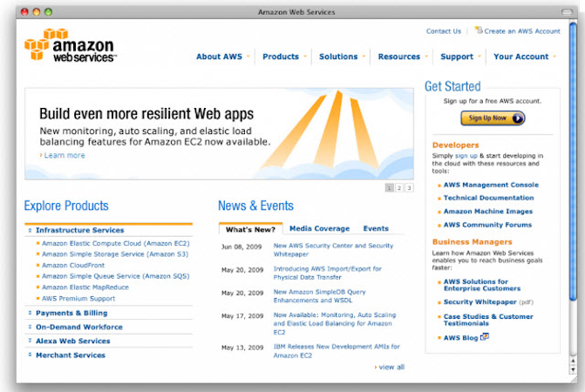Switch to the Events tab

point(376,228)
